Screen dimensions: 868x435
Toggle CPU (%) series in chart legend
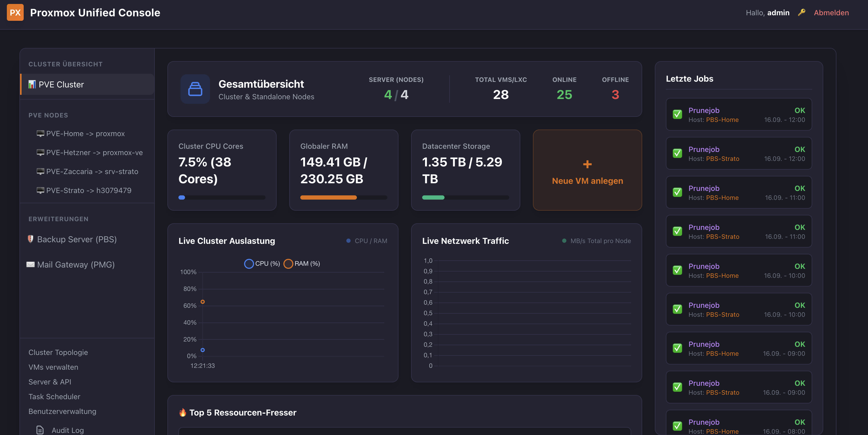(x=262, y=263)
